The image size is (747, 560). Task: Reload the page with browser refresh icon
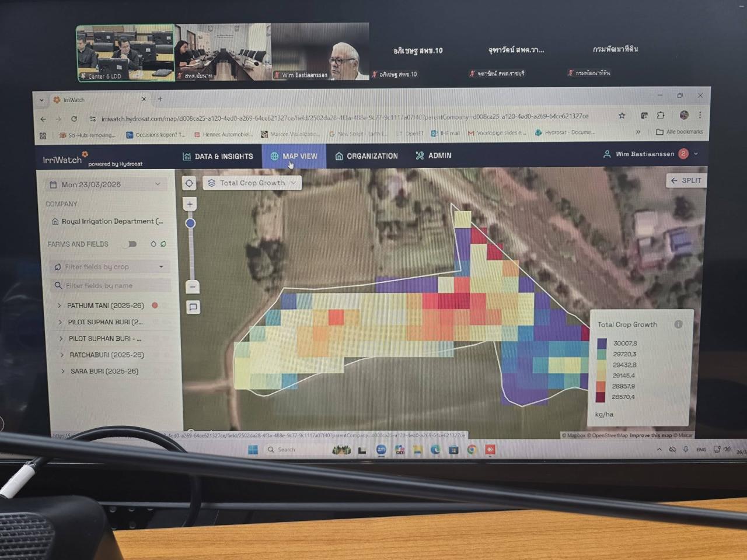(74, 119)
